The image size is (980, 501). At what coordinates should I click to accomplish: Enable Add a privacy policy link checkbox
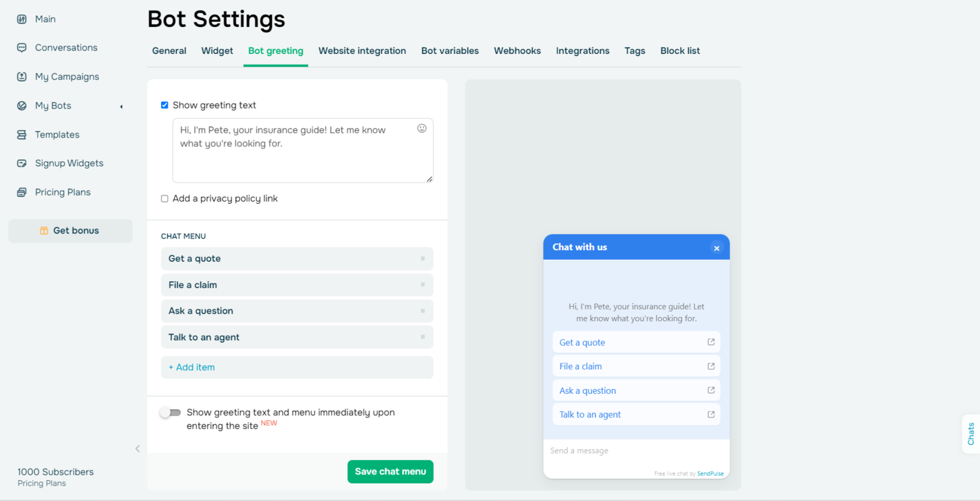pos(164,198)
